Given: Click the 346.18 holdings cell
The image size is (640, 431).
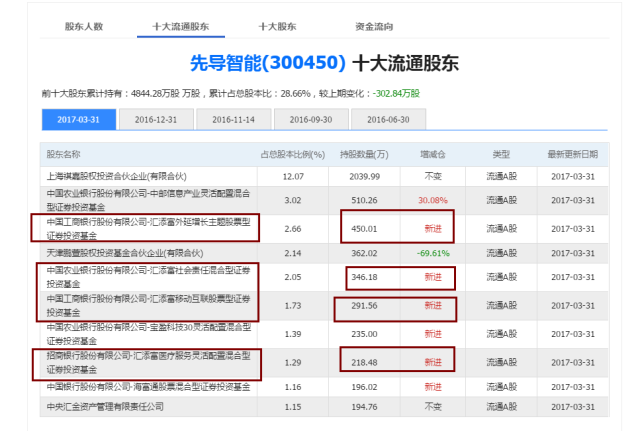Looking at the screenshot, I should point(364,277).
